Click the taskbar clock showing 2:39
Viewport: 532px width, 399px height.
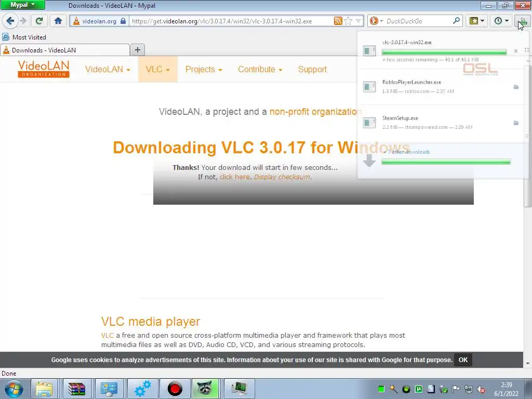(506, 389)
